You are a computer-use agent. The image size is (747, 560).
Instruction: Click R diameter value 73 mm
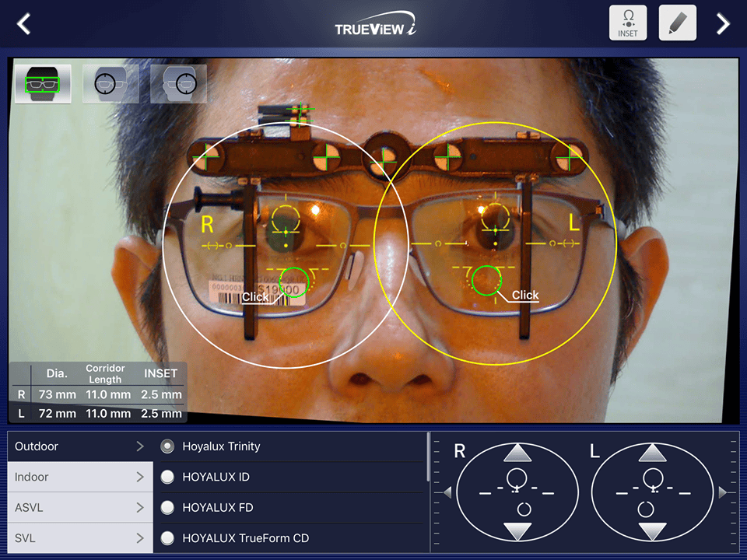click(x=57, y=395)
